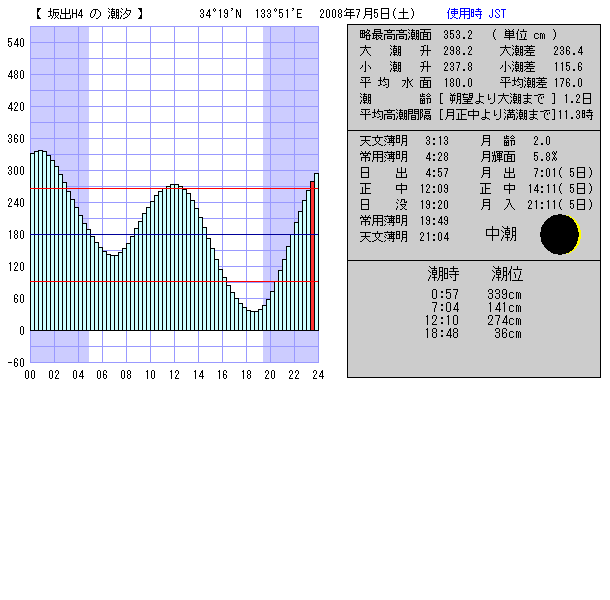Click the 小潮差 value 115.6
The width and height of the screenshot is (610, 600).
pos(568,67)
